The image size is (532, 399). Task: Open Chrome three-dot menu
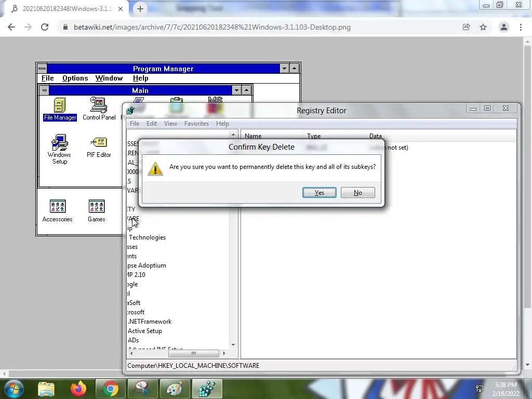pyautogui.click(x=521, y=27)
